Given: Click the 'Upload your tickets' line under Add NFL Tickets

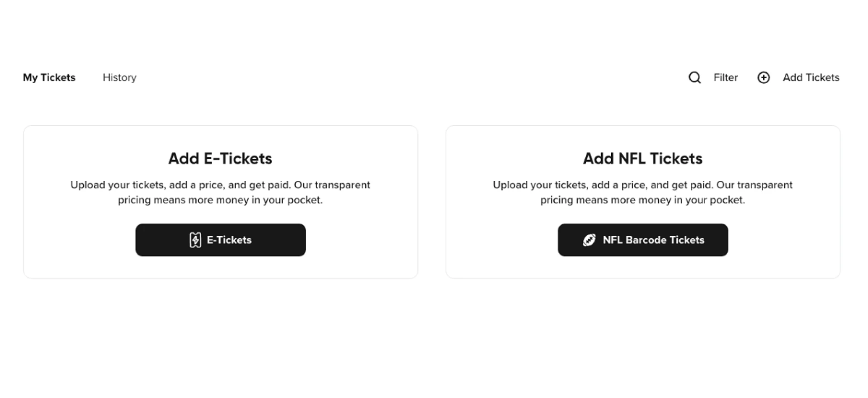Looking at the screenshot, I should click(x=642, y=185).
